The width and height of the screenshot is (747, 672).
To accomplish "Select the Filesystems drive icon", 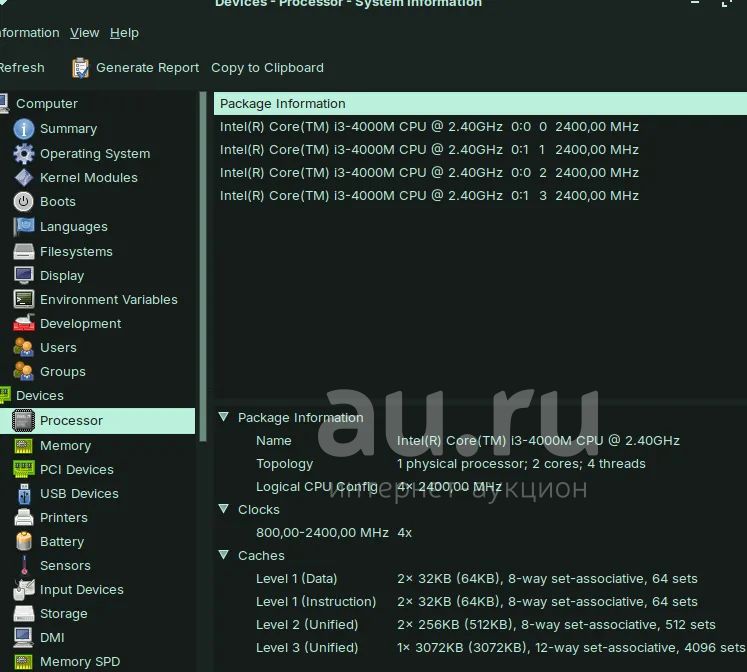I will coord(23,251).
